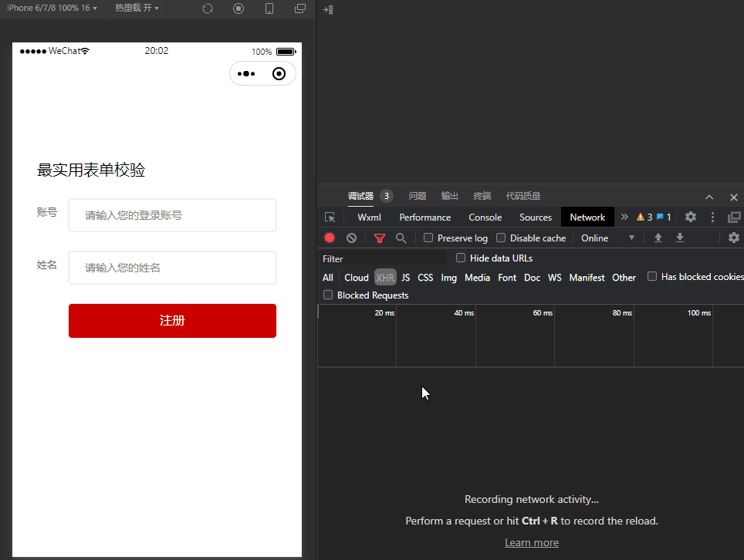Tick the Hide data URLs checkbox

[461, 258]
